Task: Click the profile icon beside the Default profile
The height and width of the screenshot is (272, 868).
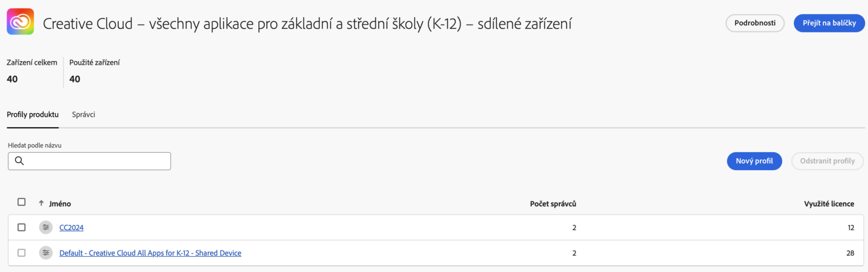Action: coord(46,253)
